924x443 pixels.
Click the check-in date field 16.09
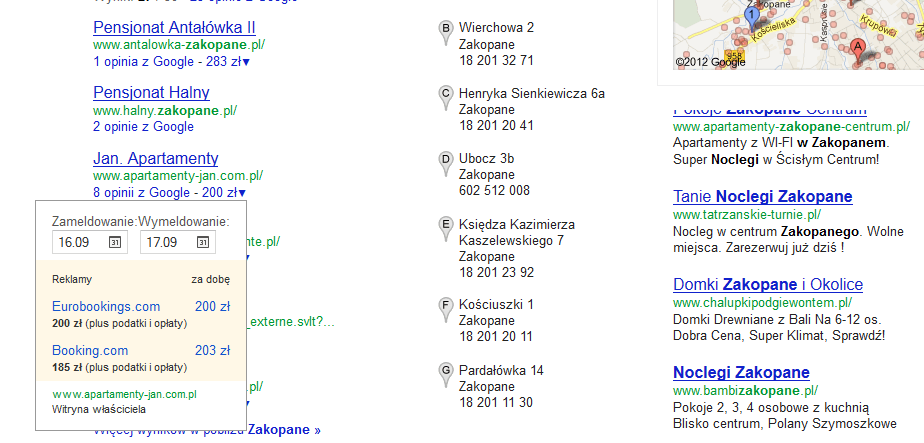click(x=78, y=243)
